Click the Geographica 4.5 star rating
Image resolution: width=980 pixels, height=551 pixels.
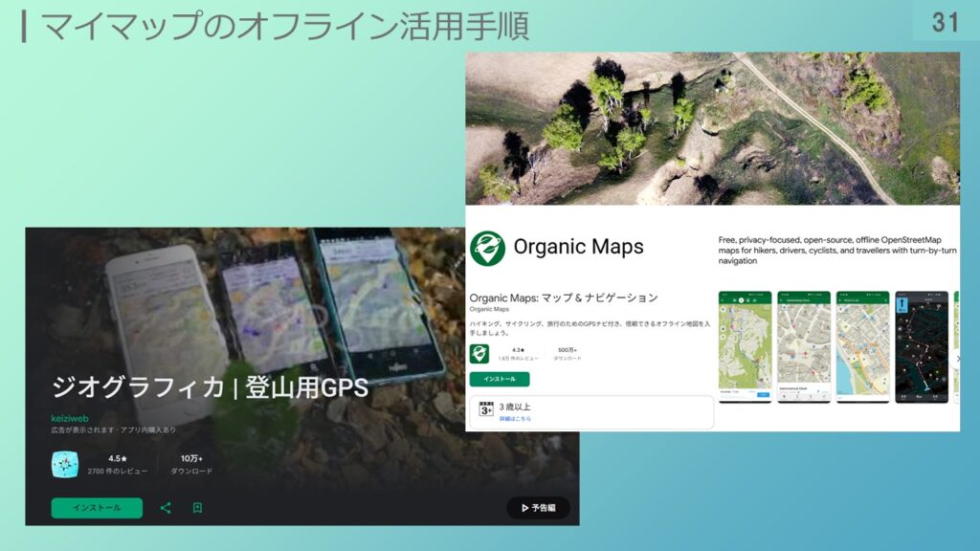tap(117, 459)
